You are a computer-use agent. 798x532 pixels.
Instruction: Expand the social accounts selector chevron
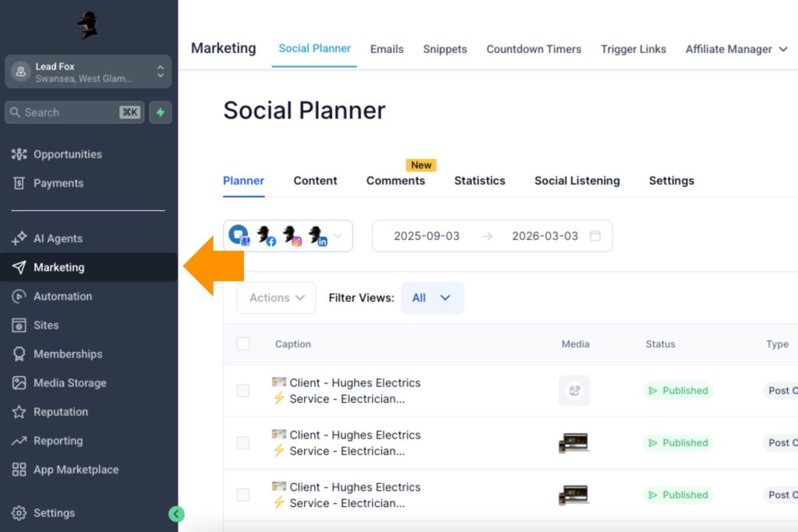pos(338,235)
